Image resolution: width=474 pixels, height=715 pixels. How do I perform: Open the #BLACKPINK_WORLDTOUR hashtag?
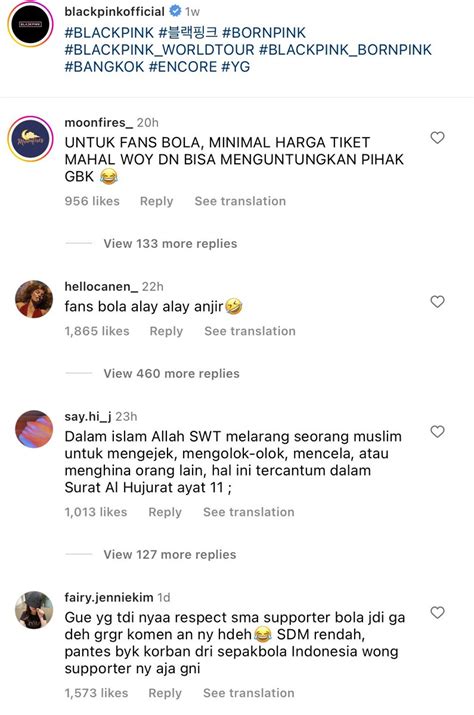click(159, 50)
